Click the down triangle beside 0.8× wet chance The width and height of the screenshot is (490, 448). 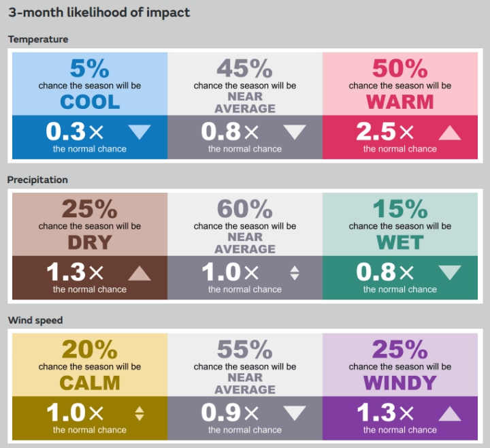coord(450,272)
